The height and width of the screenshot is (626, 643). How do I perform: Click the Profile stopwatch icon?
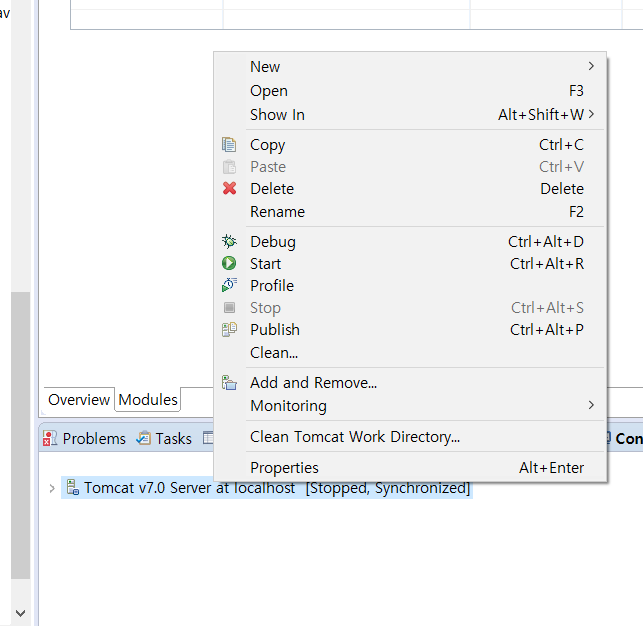click(229, 285)
